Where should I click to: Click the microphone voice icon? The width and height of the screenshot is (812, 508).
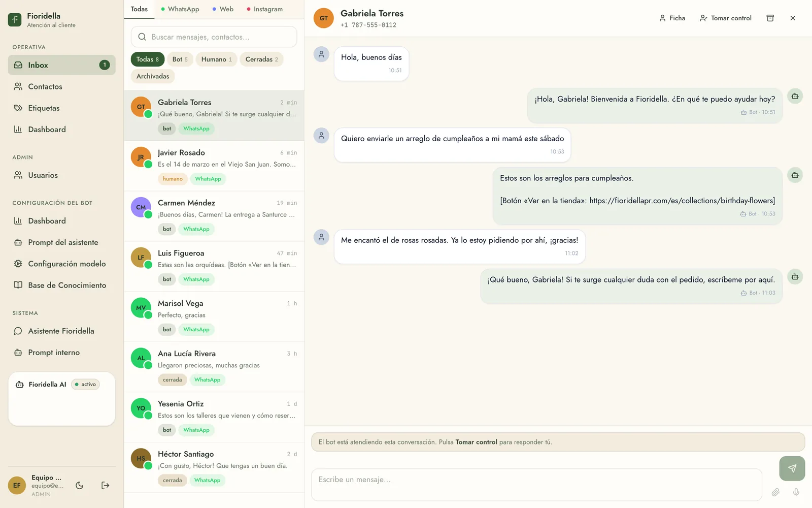pos(796,492)
